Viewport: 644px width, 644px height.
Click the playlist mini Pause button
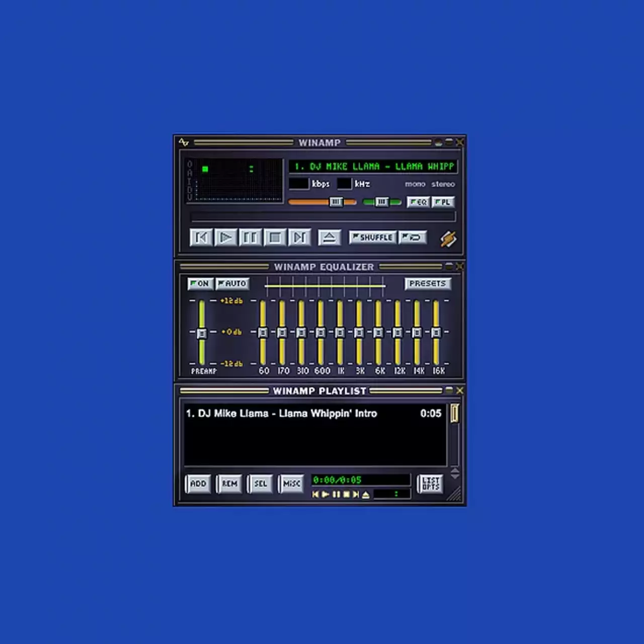pos(336,495)
